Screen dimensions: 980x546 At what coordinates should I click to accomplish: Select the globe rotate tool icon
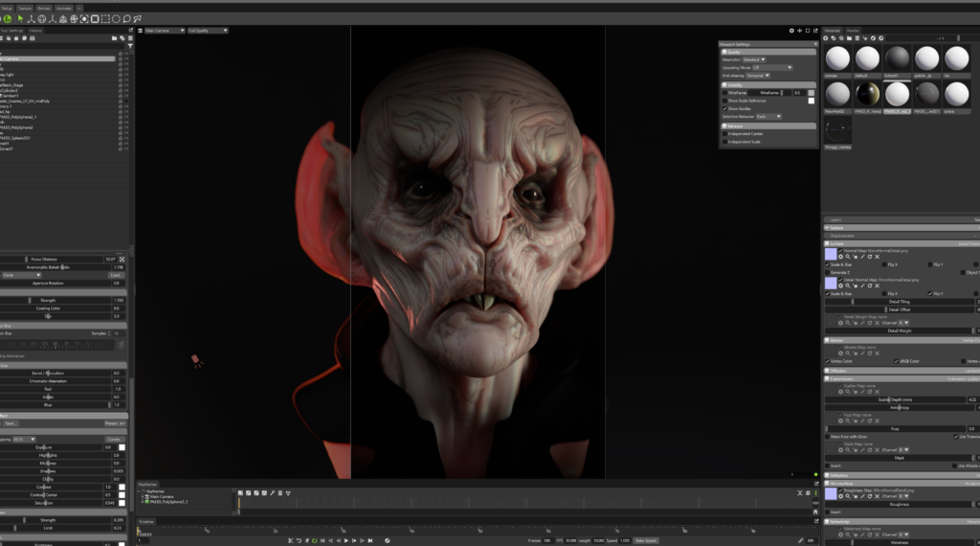[42, 19]
